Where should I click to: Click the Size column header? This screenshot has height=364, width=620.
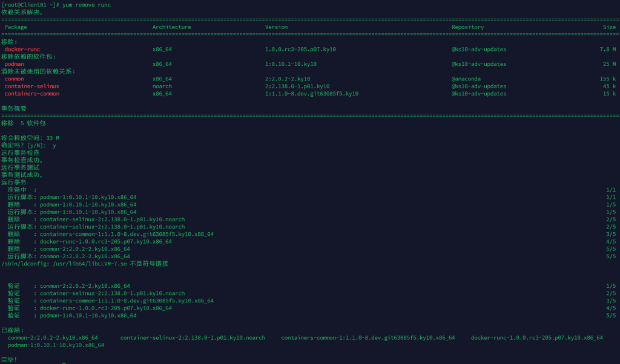(x=609, y=27)
